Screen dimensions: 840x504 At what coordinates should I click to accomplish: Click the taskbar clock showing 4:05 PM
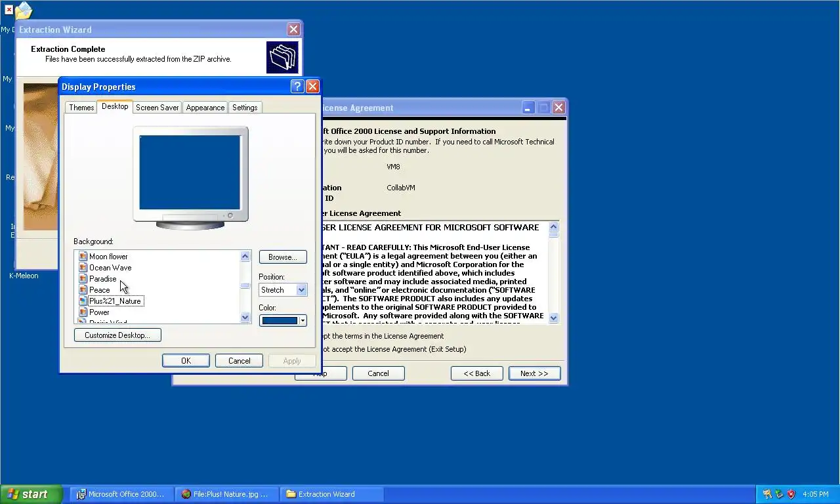[816, 494]
